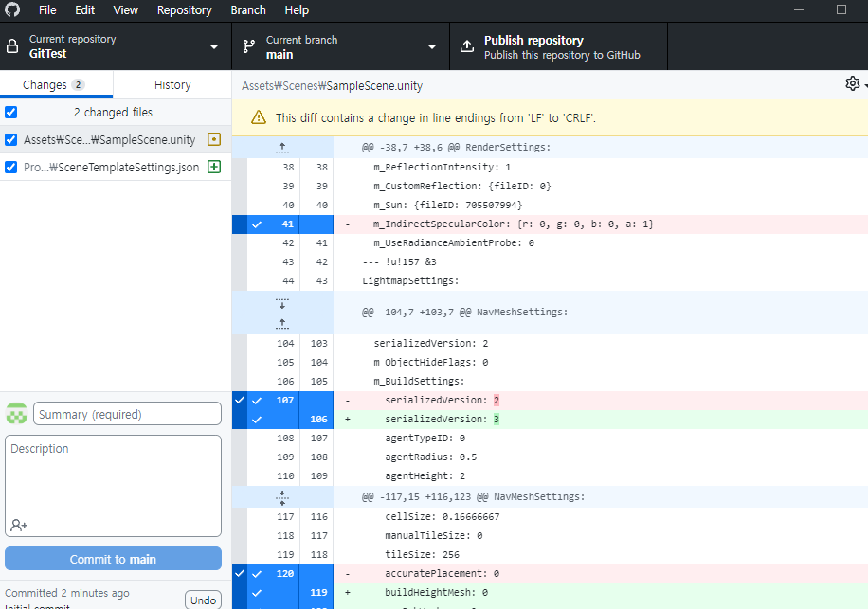Click the 'accuratePlacement: 0' removed line
Image resolution: width=868 pixels, height=609 pixels.
pyautogui.click(x=443, y=574)
